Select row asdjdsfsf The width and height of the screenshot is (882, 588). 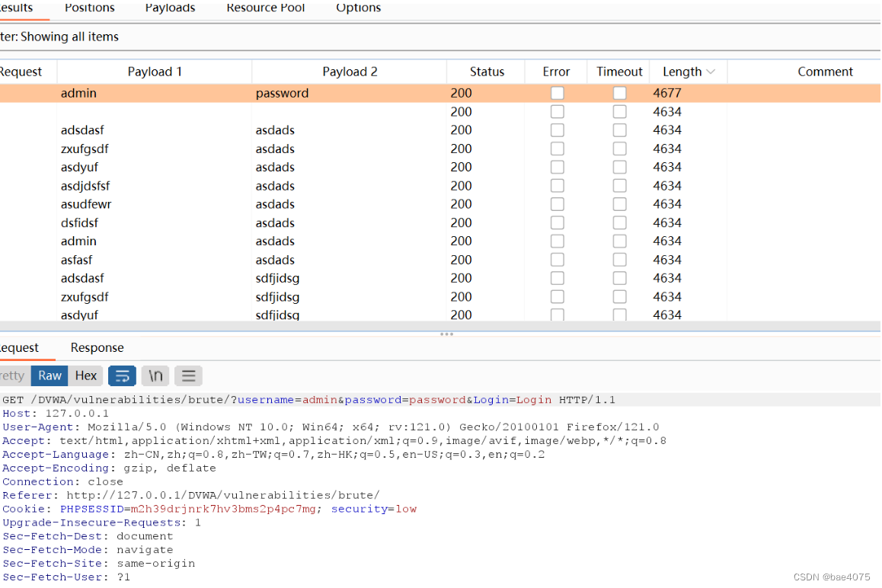pos(440,187)
